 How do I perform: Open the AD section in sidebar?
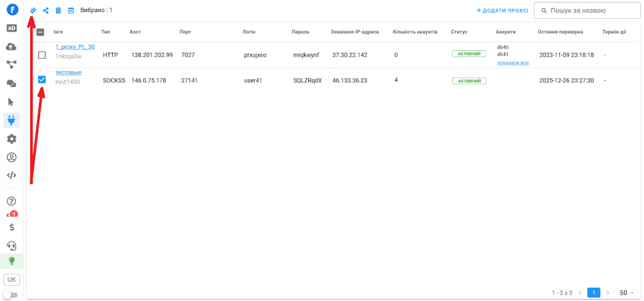[11, 28]
